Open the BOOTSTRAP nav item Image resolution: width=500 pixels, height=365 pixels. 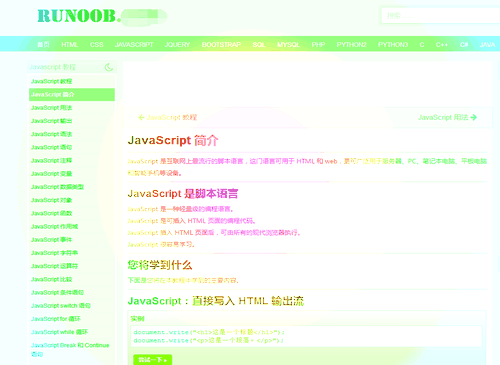(221, 45)
